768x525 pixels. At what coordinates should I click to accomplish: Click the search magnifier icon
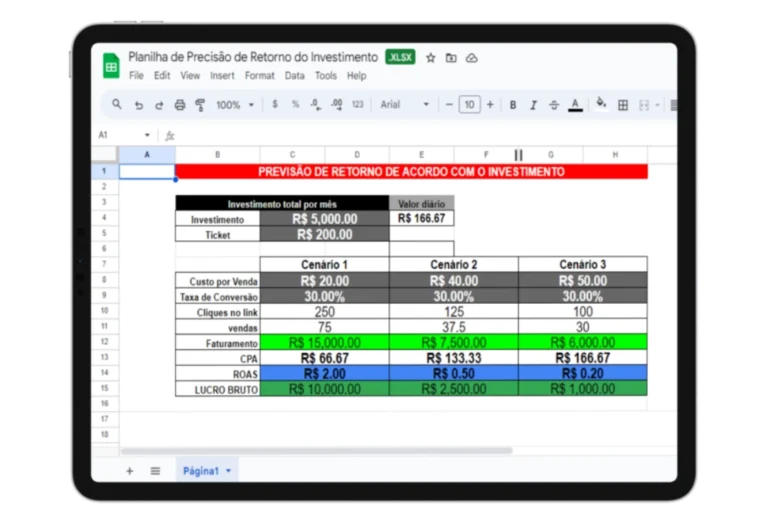(117, 105)
